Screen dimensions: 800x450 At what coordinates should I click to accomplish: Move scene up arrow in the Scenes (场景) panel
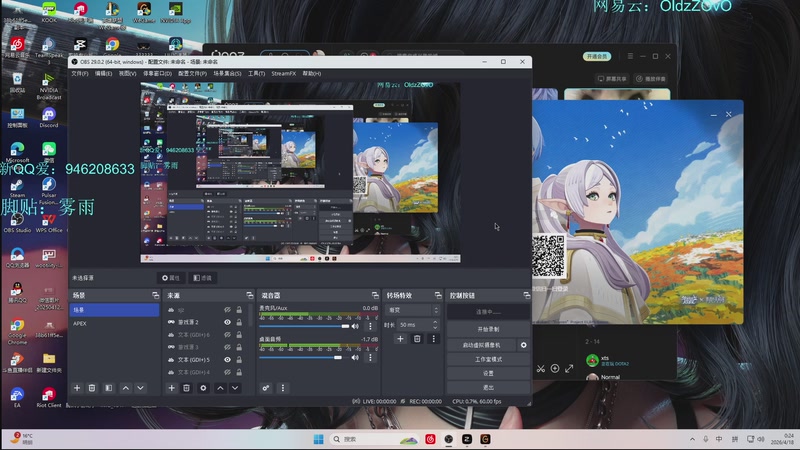(x=126, y=388)
